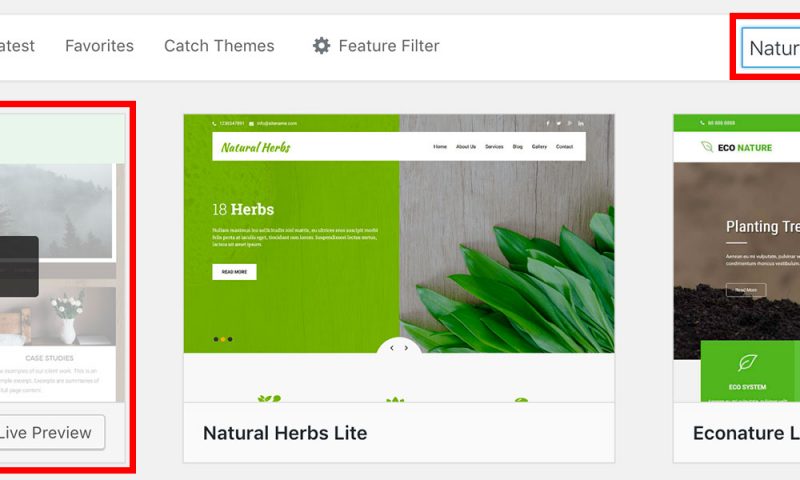
Task: Open the Favorites tab
Action: [99, 46]
